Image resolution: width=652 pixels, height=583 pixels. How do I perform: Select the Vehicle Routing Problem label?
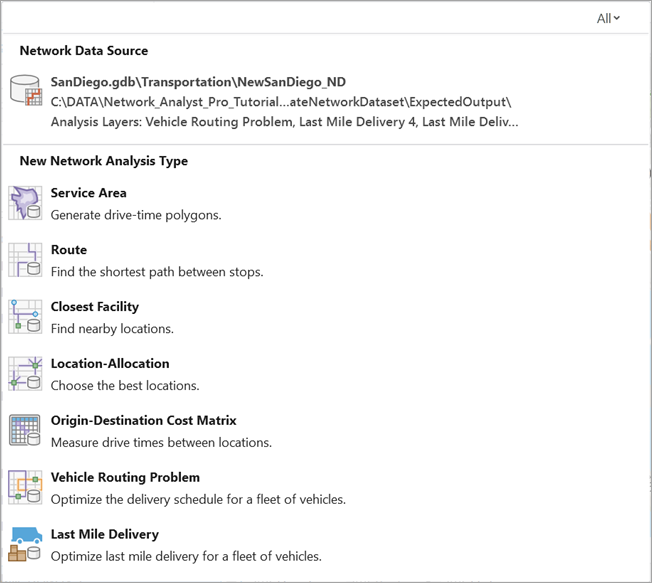[x=125, y=478]
